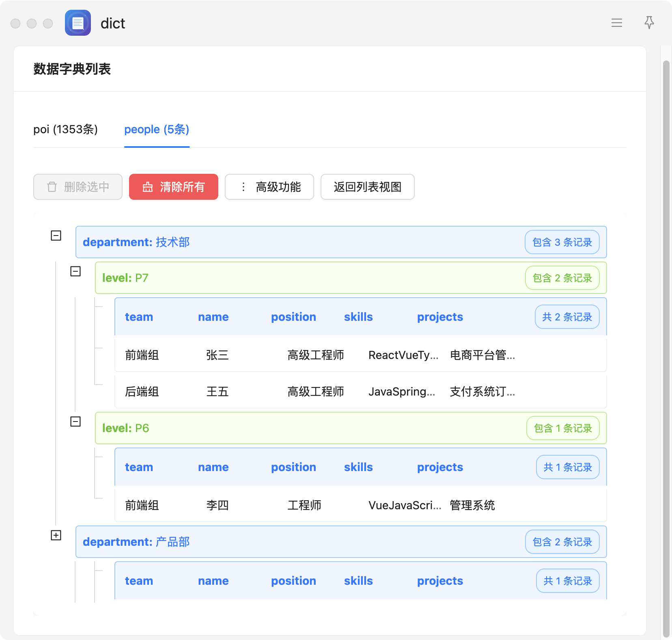The height and width of the screenshot is (640, 672).
Task: Click the 删除选中 button
Action: pyautogui.click(x=78, y=187)
